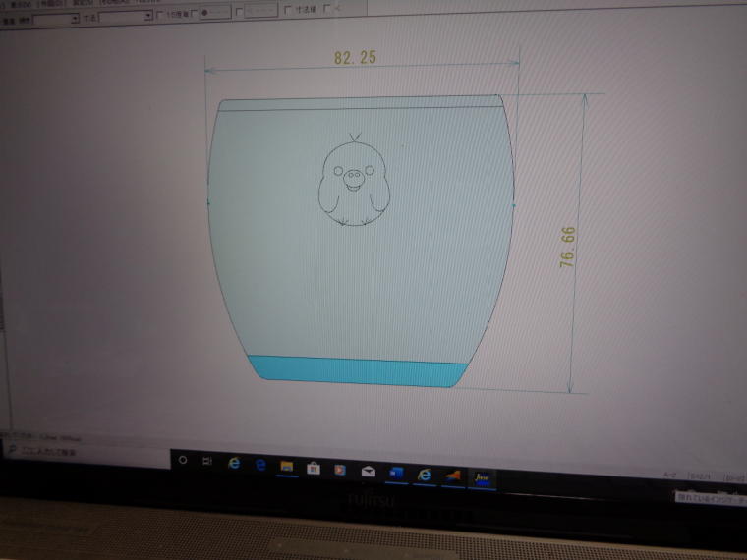Switch to the Jww CAD taskbar icon
747x560 pixels.
click(482, 478)
